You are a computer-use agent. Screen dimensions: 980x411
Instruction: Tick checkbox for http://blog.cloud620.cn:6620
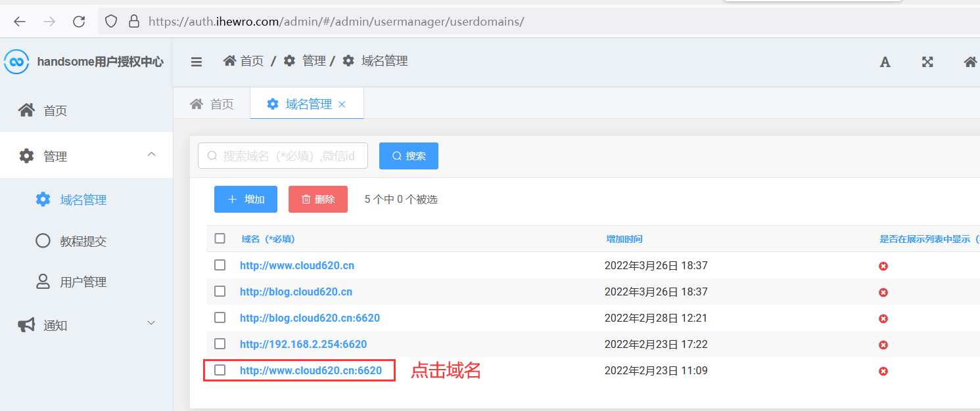(x=220, y=317)
